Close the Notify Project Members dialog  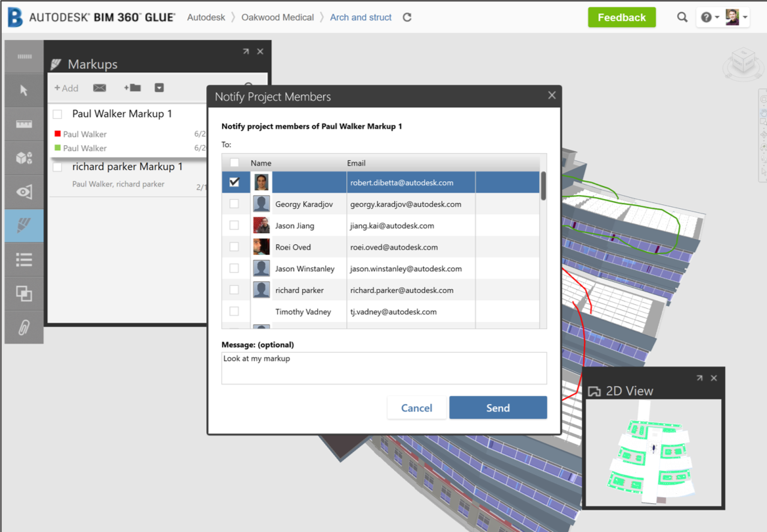pos(552,95)
